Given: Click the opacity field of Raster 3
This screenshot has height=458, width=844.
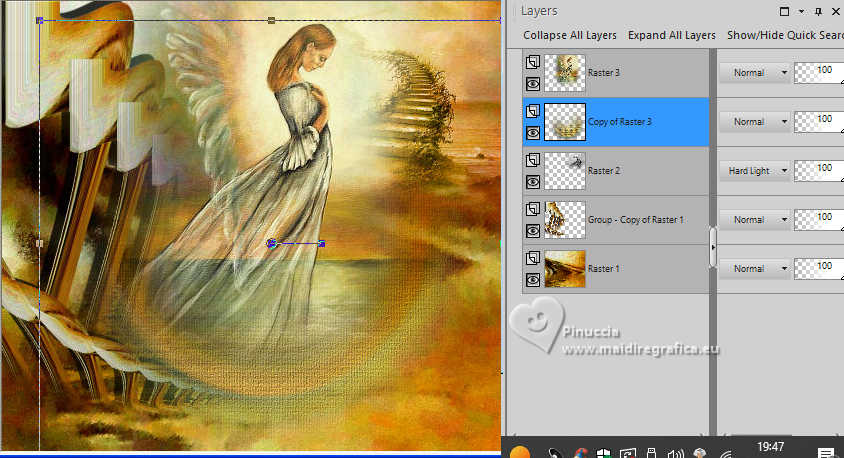Looking at the screenshot, I should coord(819,73).
